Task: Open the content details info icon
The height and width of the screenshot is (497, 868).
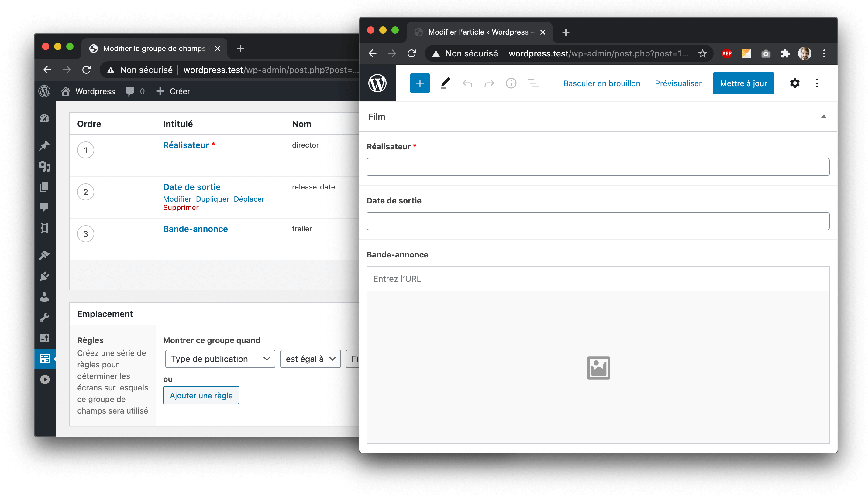Action: point(511,83)
